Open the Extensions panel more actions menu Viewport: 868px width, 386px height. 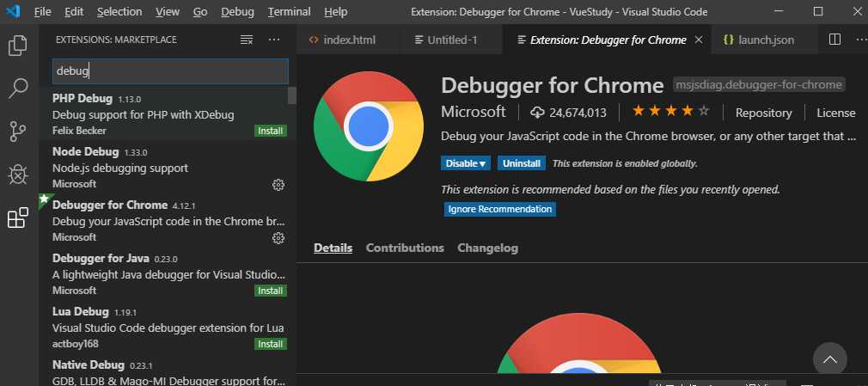click(274, 40)
